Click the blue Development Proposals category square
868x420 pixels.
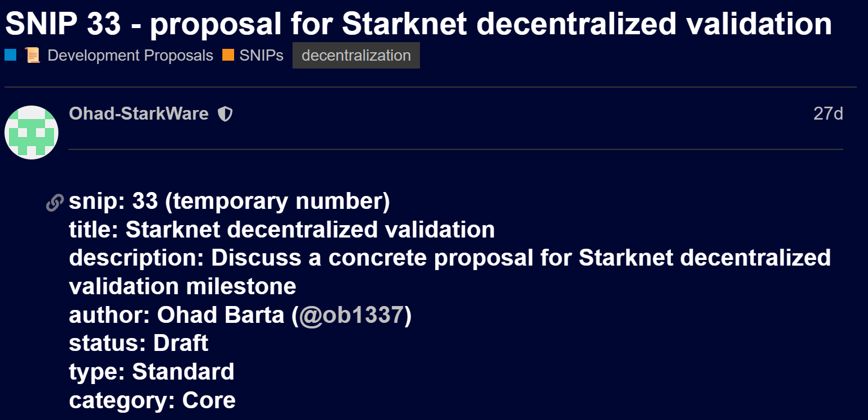11,55
